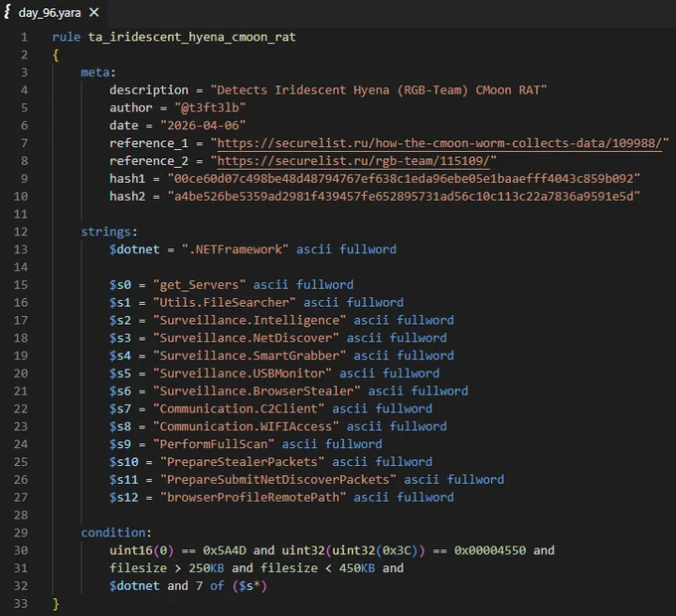Click the "Communication.C2Client" string
Image resolution: width=676 pixels, height=616 pixels.
pyautogui.click(x=239, y=408)
